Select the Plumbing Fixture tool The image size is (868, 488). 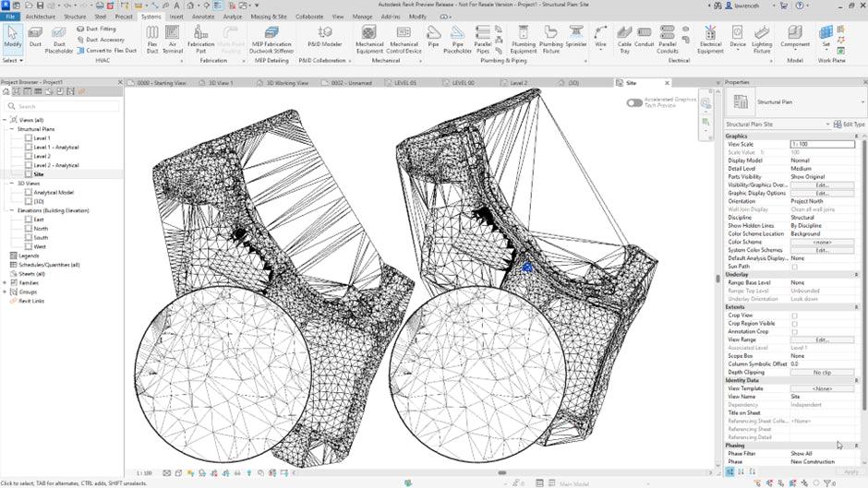(x=550, y=38)
